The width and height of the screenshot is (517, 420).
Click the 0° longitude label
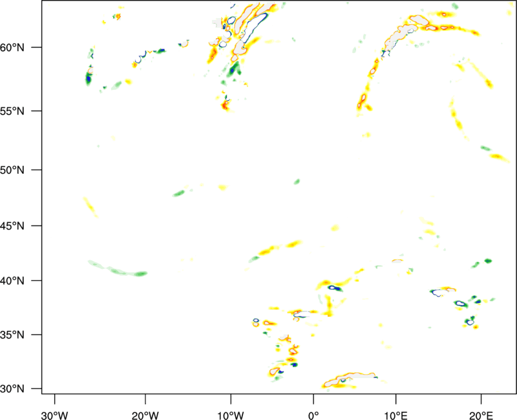pos(313,415)
